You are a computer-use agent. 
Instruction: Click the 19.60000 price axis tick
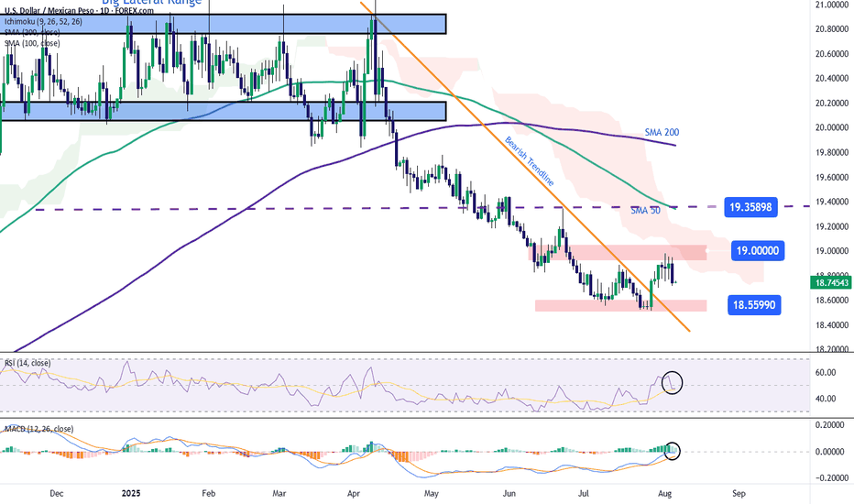[x=832, y=177]
